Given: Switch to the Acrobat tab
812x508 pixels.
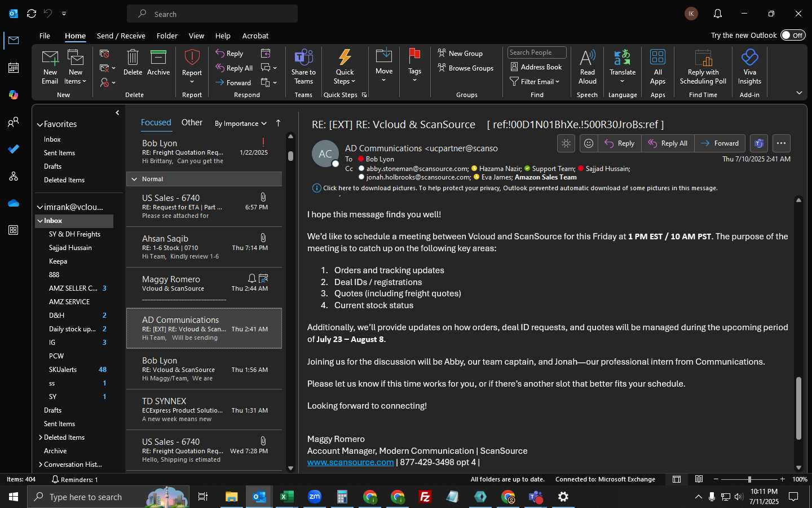Looking at the screenshot, I should 255,36.
